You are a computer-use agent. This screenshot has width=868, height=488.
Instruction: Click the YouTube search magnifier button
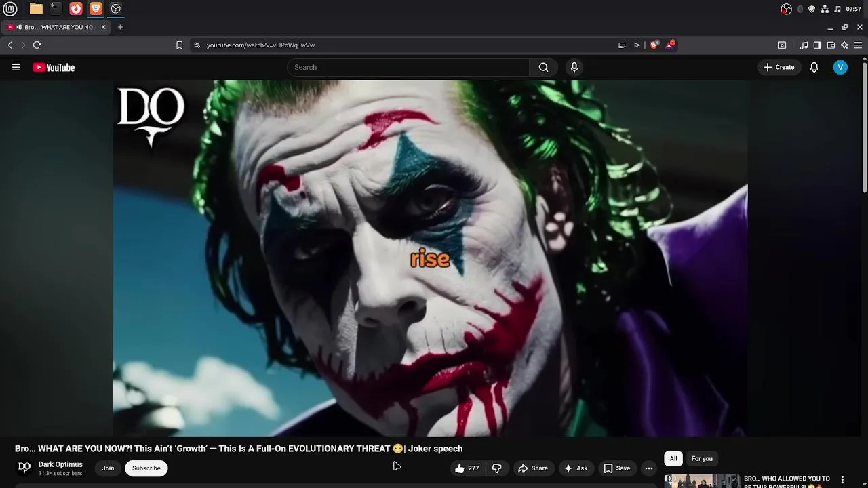543,67
